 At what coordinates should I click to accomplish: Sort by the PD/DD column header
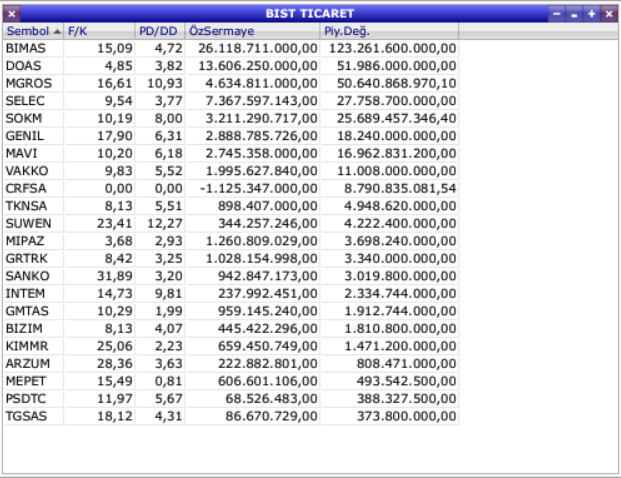point(160,31)
